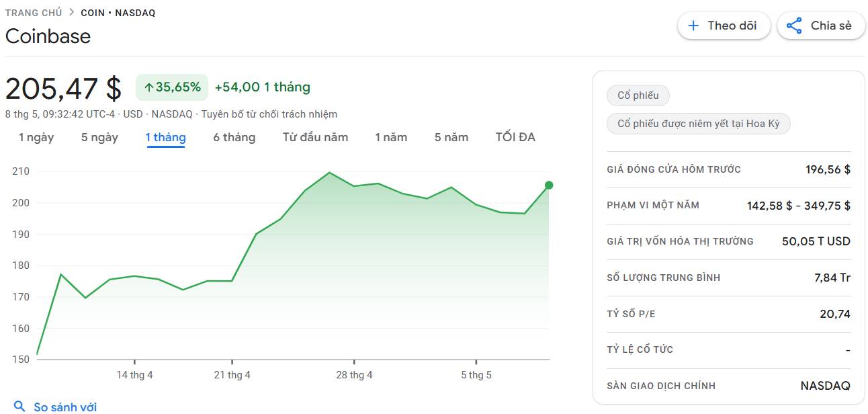The height and width of the screenshot is (414, 868).
Task: Click the 14 thg 4 axis label
Action: (134, 375)
